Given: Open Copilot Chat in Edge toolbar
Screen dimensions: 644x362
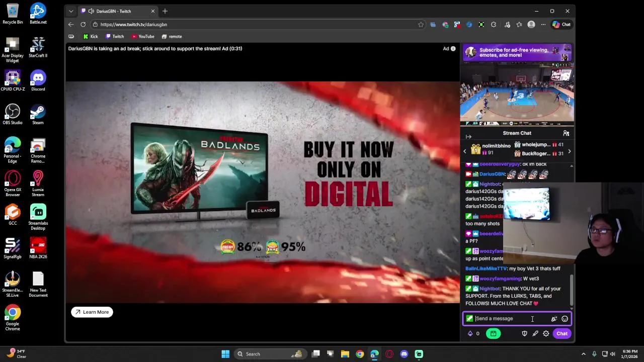Looking at the screenshot, I should point(561,24).
